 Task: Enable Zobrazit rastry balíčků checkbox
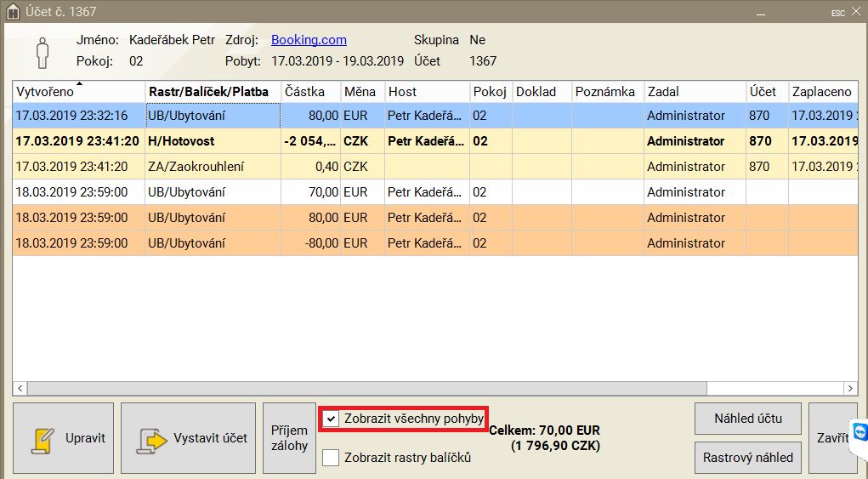coord(332,458)
